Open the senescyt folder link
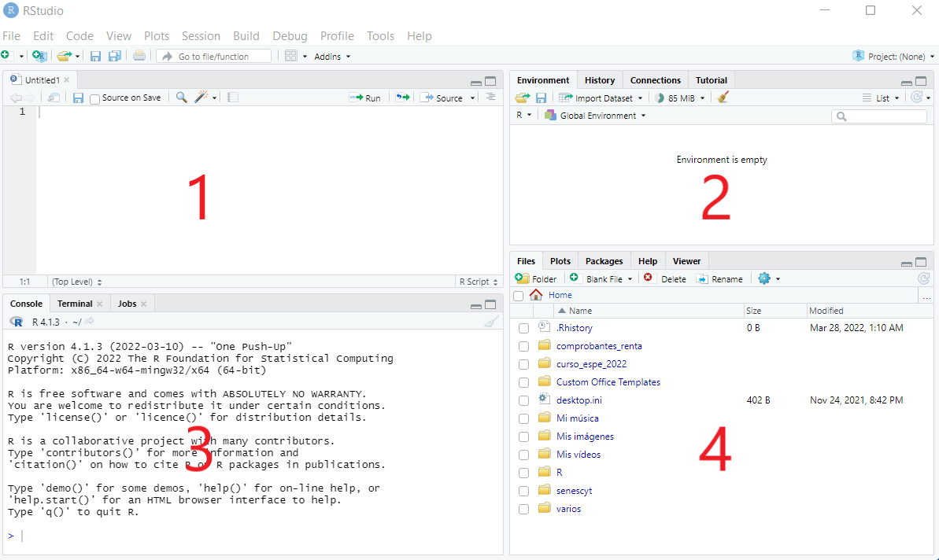This screenshot has width=939, height=560. click(x=574, y=491)
